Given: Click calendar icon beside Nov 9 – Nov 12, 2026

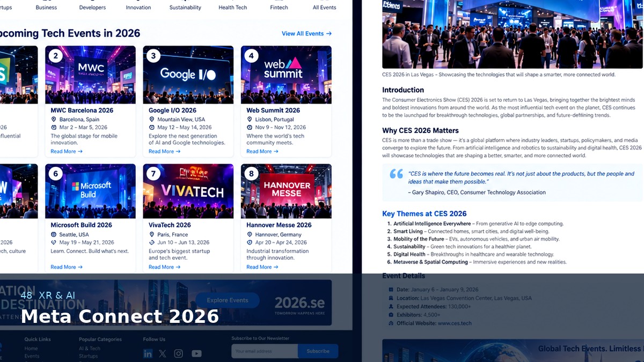Looking at the screenshot, I should coord(250,128).
